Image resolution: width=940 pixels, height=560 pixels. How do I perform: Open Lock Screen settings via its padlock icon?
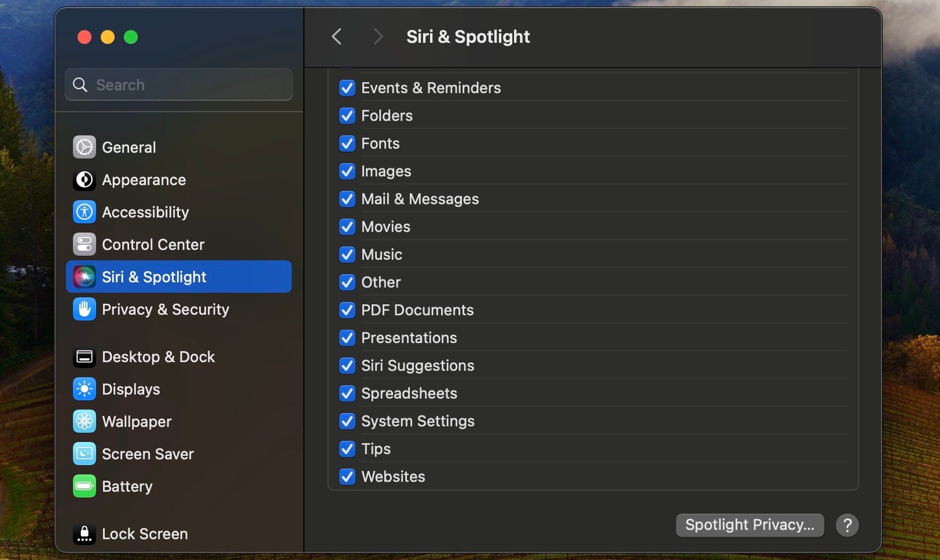(84, 533)
